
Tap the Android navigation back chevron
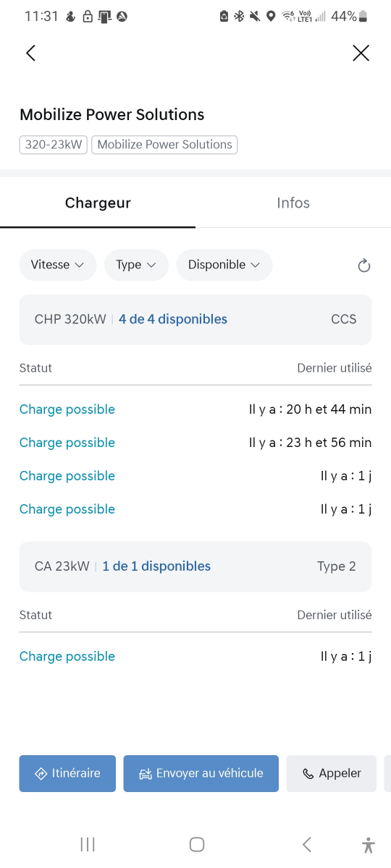(307, 844)
